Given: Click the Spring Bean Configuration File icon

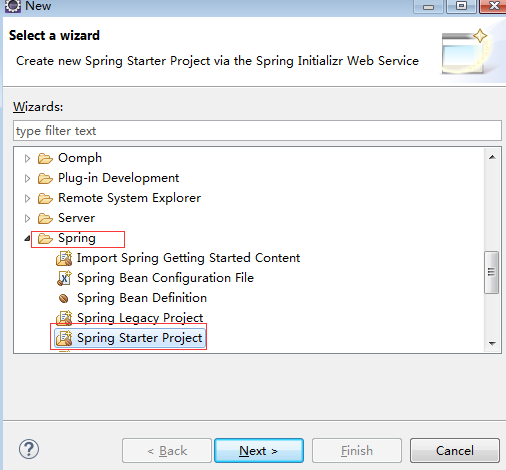Looking at the screenshot, I should tap(64, 278).
